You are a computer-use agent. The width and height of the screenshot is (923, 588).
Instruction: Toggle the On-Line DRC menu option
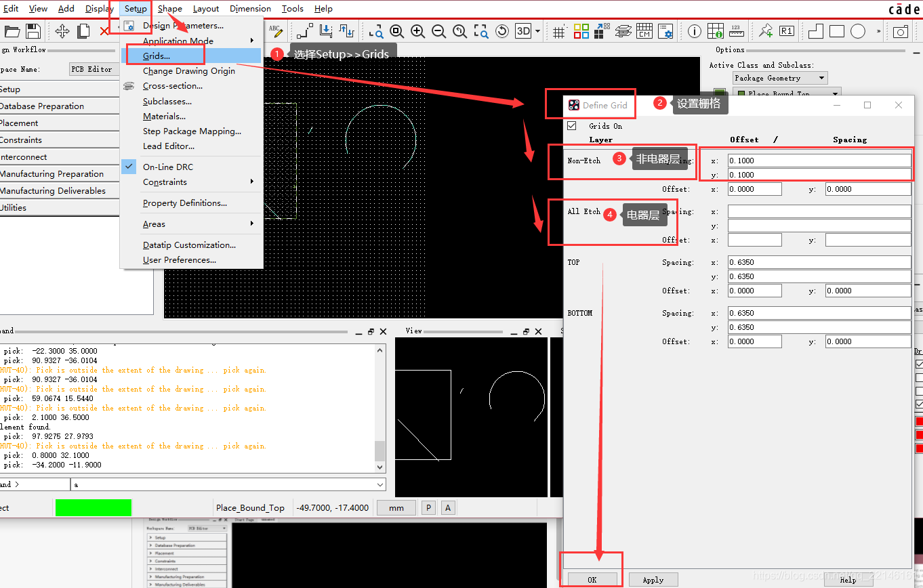168,167
